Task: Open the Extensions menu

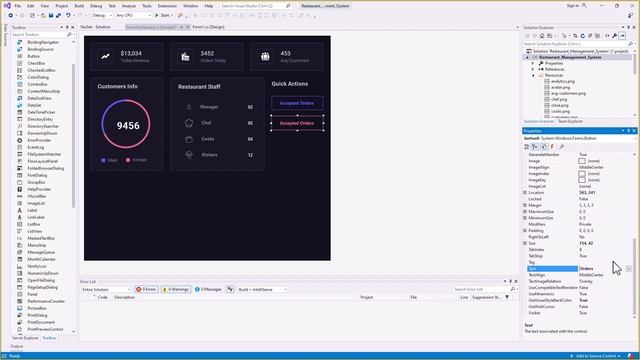Action: (167, 6)
